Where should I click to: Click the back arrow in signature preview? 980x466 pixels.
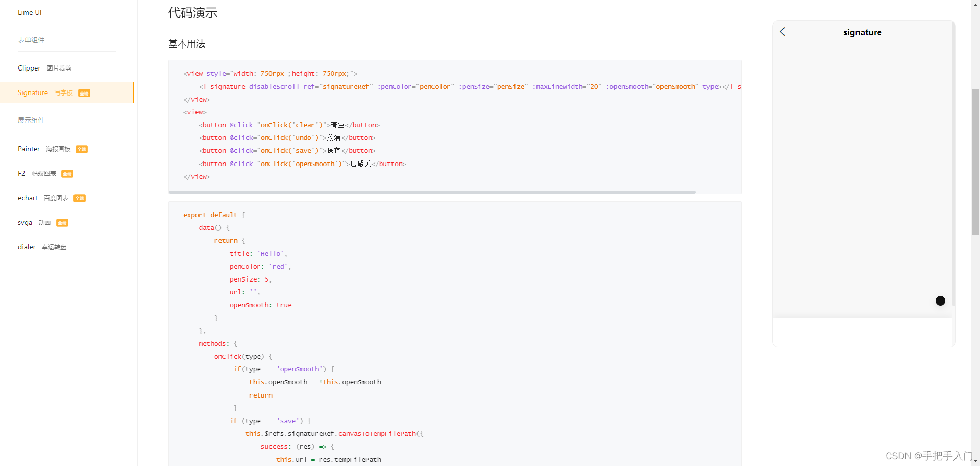(782, 32)
